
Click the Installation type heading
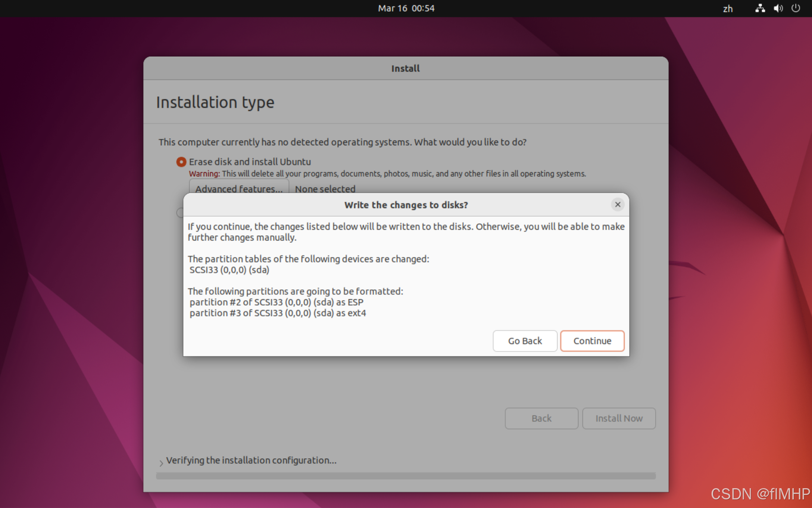tap(215, 102)
